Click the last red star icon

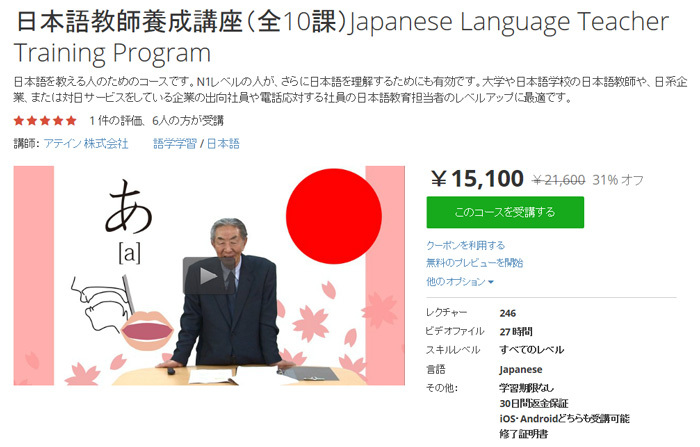point(71,121)
